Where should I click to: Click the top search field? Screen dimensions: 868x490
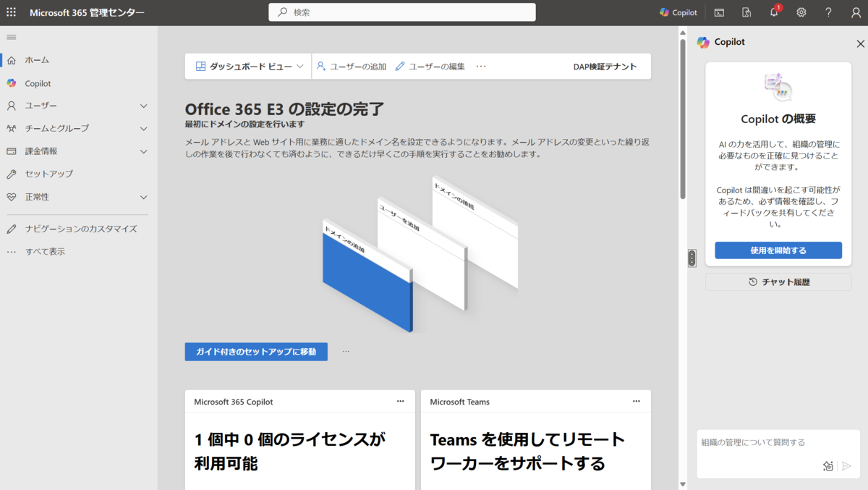point(402,12)
